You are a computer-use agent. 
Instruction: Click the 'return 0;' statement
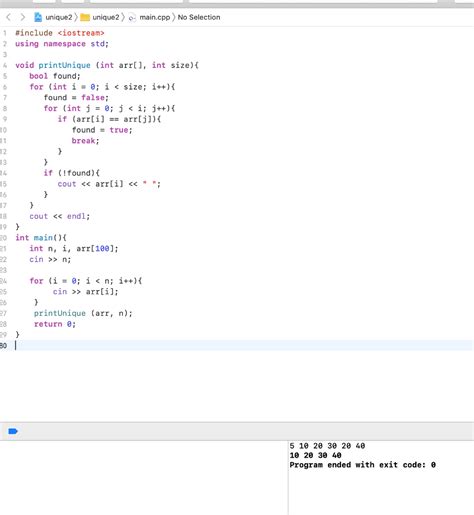point(55,324)
